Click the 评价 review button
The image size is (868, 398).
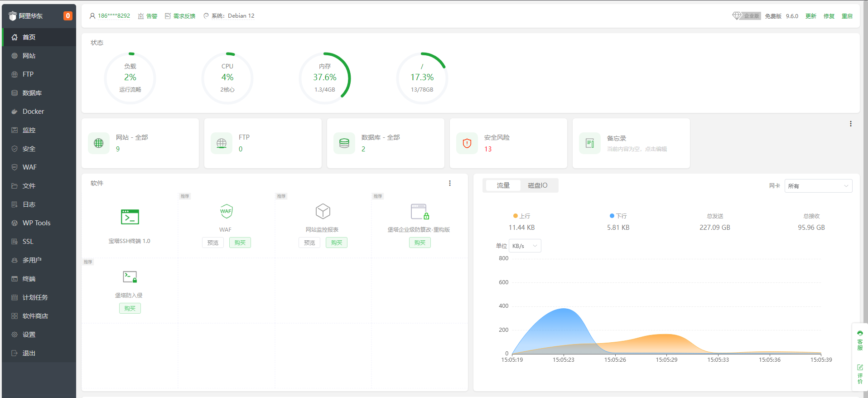click(860, 374)
